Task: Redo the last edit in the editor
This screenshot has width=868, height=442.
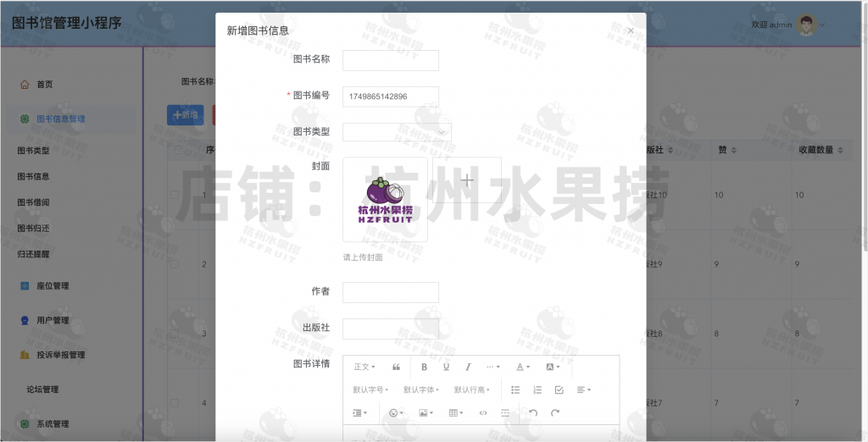Action: click(555, 412)
